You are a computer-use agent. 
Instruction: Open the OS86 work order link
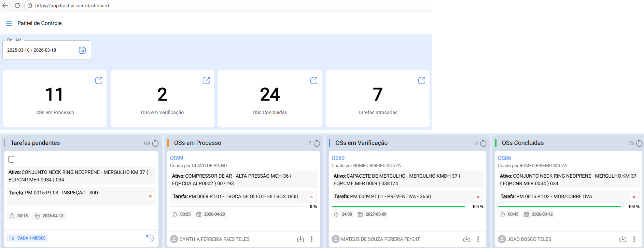(504, 158)
